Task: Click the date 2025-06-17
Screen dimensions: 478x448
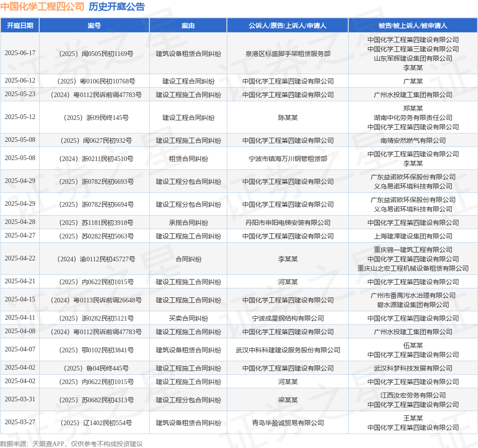Action: pos(20,53)
